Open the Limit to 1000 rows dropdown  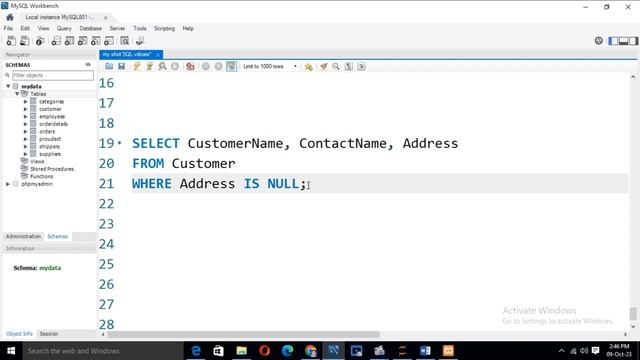270,66
